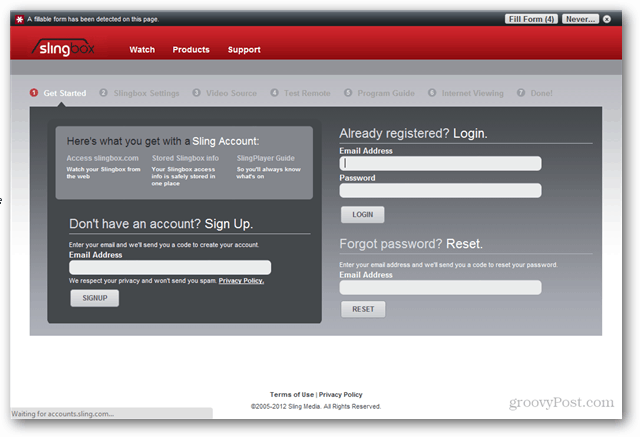Focus the Password field
Viewport: 640px width, 437px height.
point(440,190)
